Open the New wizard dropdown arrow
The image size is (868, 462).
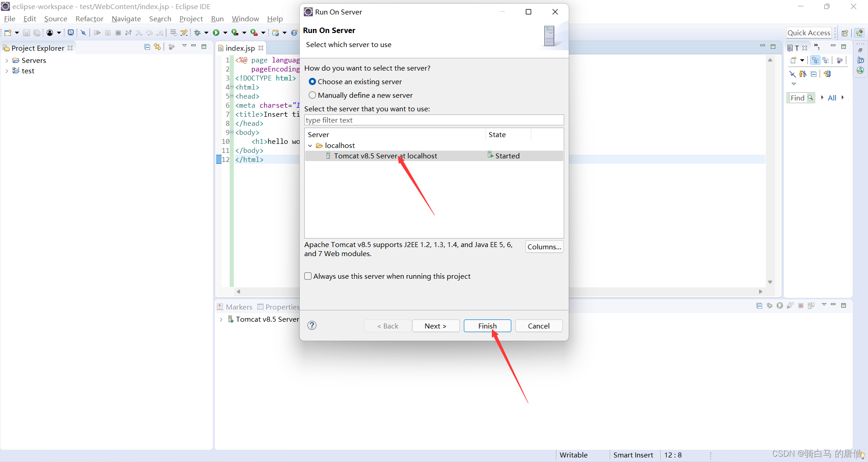17,33
